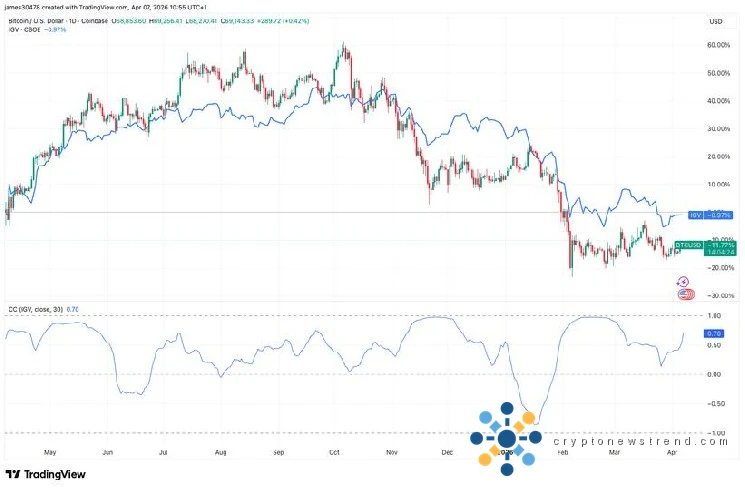
Task: Click the green BTCUSD price label
Action: [689, 245]
